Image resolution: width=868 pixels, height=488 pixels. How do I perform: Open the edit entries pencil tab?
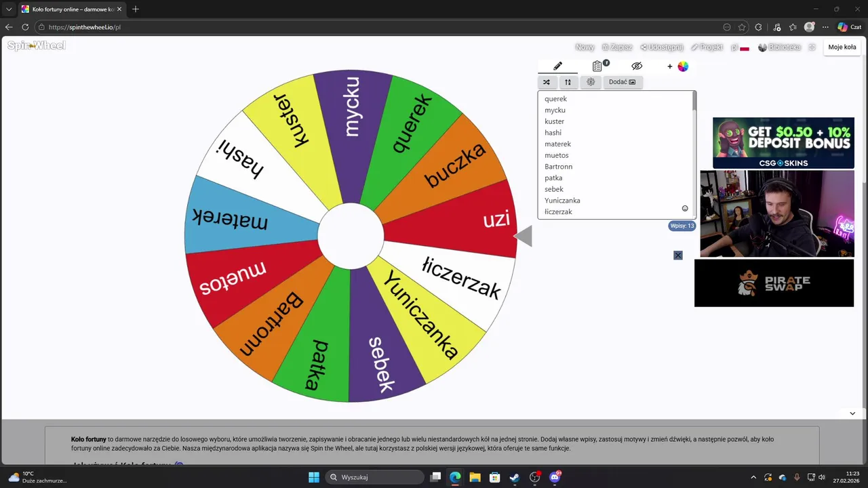coord(557,66)
